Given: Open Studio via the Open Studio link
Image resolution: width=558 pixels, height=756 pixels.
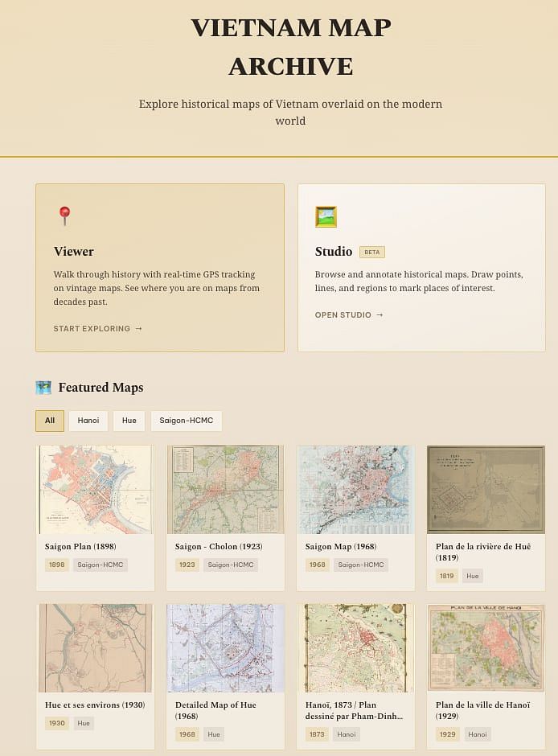Looking at the screenshot, I should pos(349,315).
